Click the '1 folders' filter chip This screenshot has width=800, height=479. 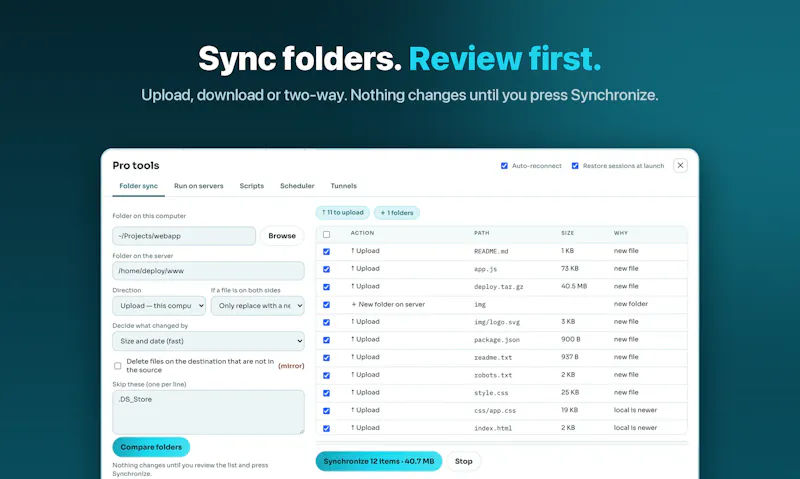pyautogui.click(x=397, y=213)
